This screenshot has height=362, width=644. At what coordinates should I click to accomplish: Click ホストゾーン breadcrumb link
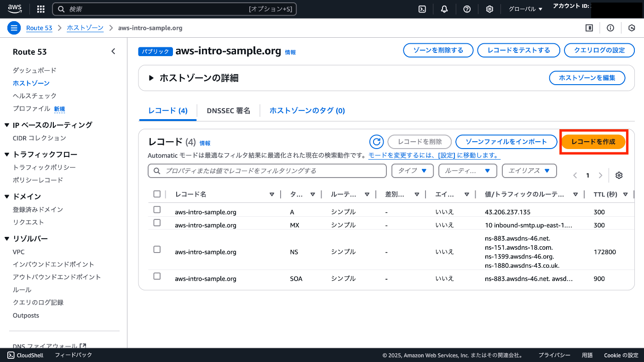(x=85, y=28)
